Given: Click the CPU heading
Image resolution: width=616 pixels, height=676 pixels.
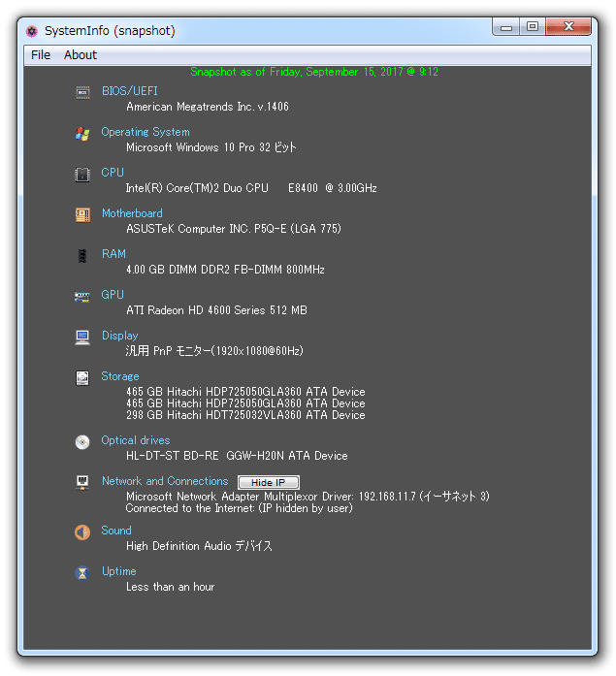Looking at the screenshot, I should tap(113, 173).
